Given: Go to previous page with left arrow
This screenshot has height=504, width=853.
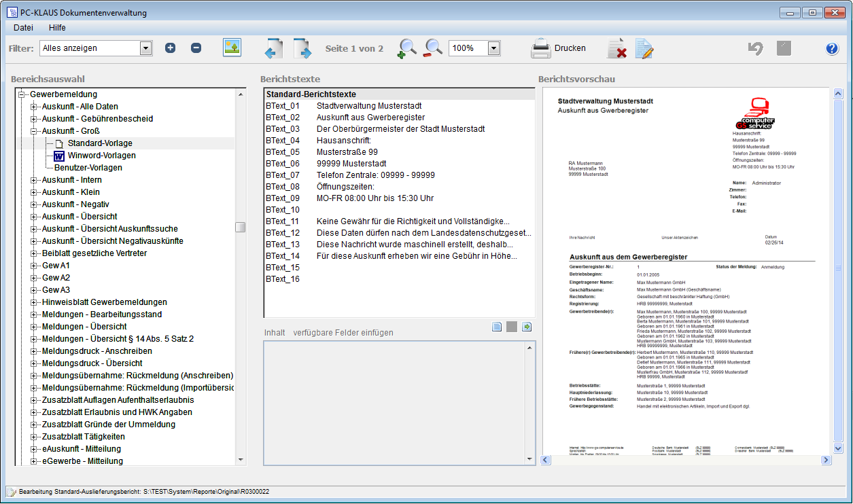Looking at the screenshot, I should click(x=273, y=49).
